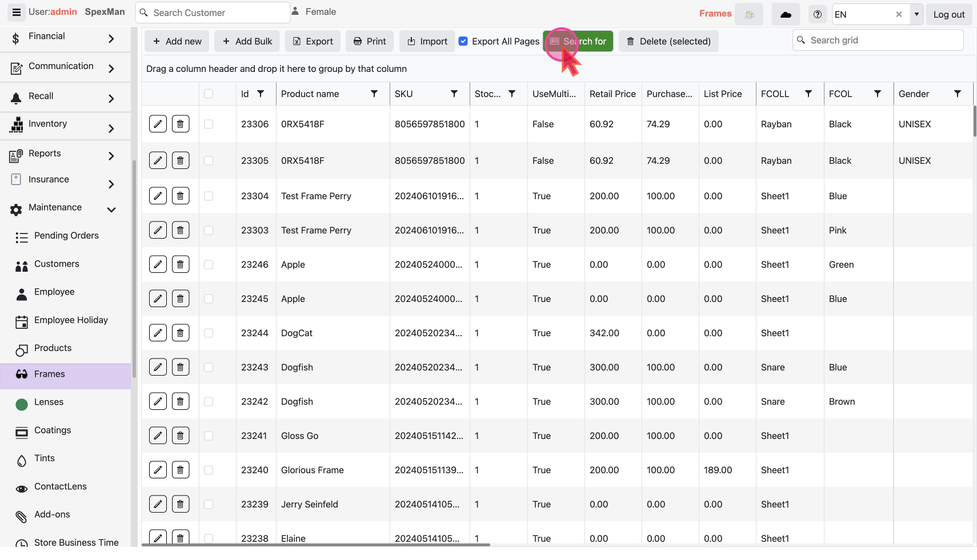
Task: Toggle select-all checkbox in grid header
Action: point(209,94)
